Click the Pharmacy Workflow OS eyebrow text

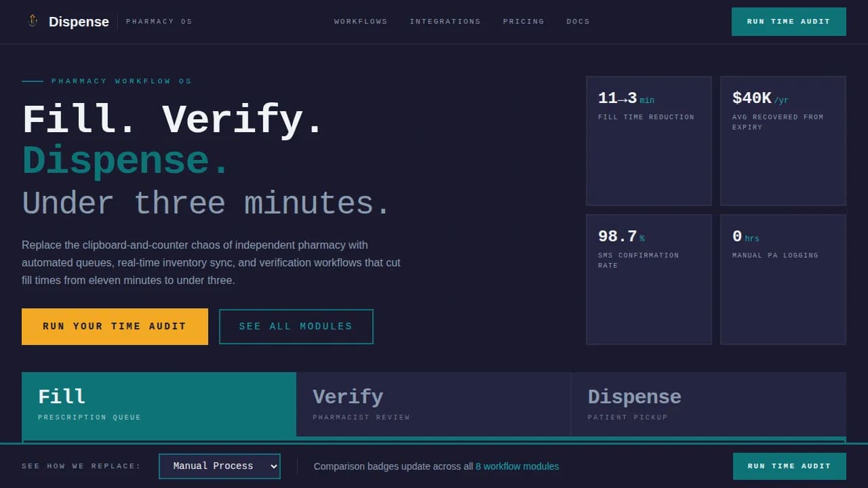coord(122,81)
